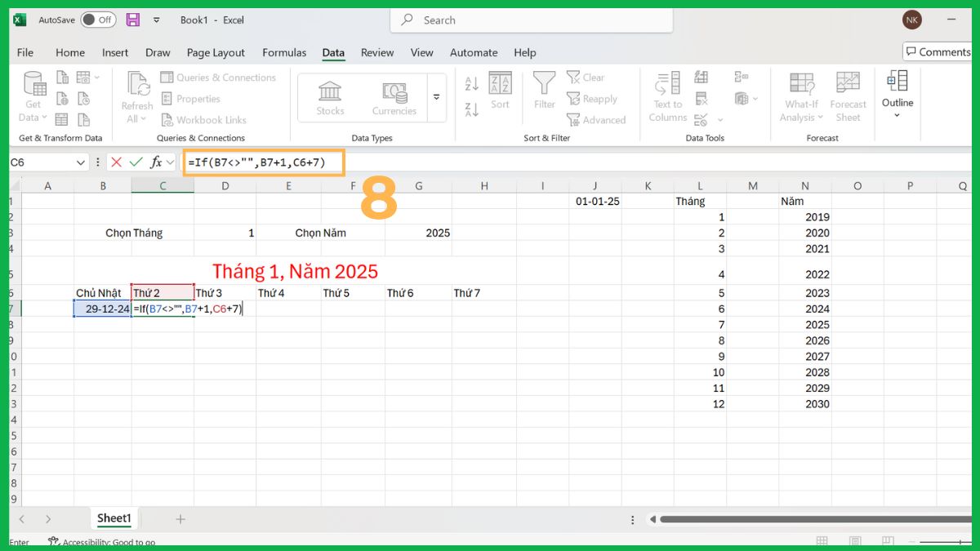Image resolution: width=980 pixels, height=551 pixels.
Task: Cancel formula entry with the red X
Action: coord(115,162)
